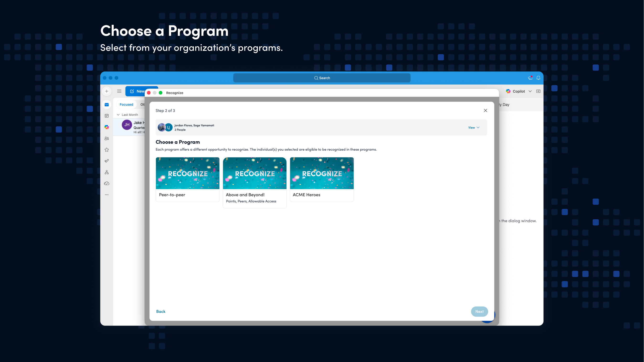Select the Above and Beyond! program card
This screenshot has width=644, height=362.
coord(254,183)
